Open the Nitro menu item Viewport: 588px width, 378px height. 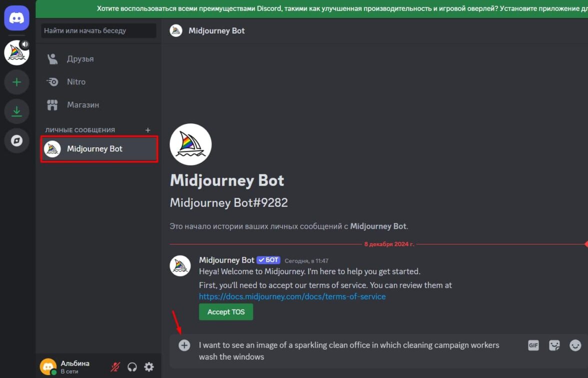[x=99, y=82]
